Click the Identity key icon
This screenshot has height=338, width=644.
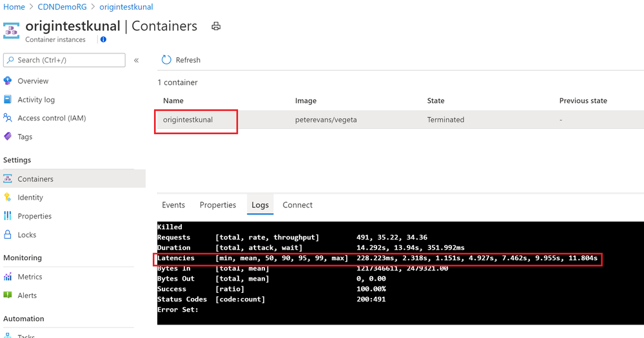8,197
